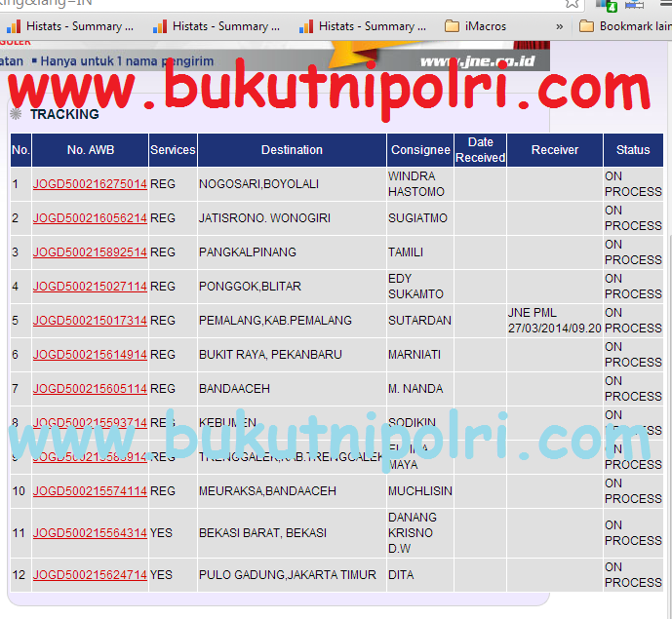
Task: Open tracking link JOGD500215892514
Action: (90, 252)
